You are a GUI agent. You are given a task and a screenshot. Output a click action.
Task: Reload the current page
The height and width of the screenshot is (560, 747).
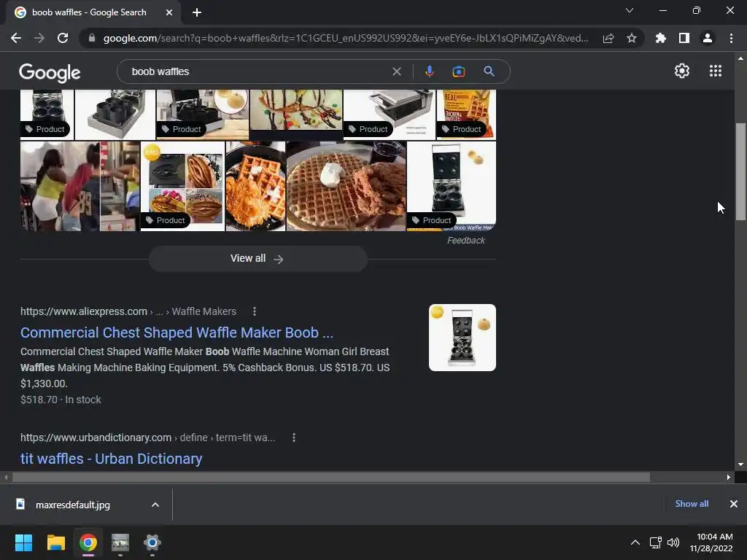[63, 38]
